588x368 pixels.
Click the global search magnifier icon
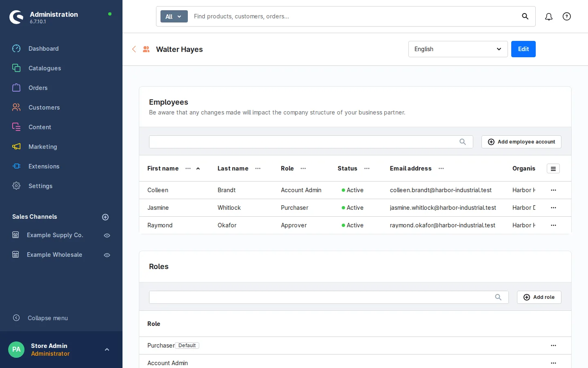[x=525, y=16]
